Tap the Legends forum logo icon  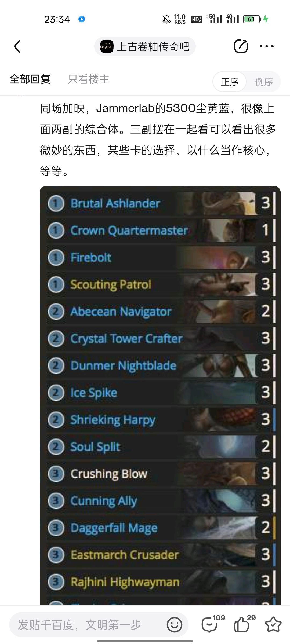pos(107,46)
